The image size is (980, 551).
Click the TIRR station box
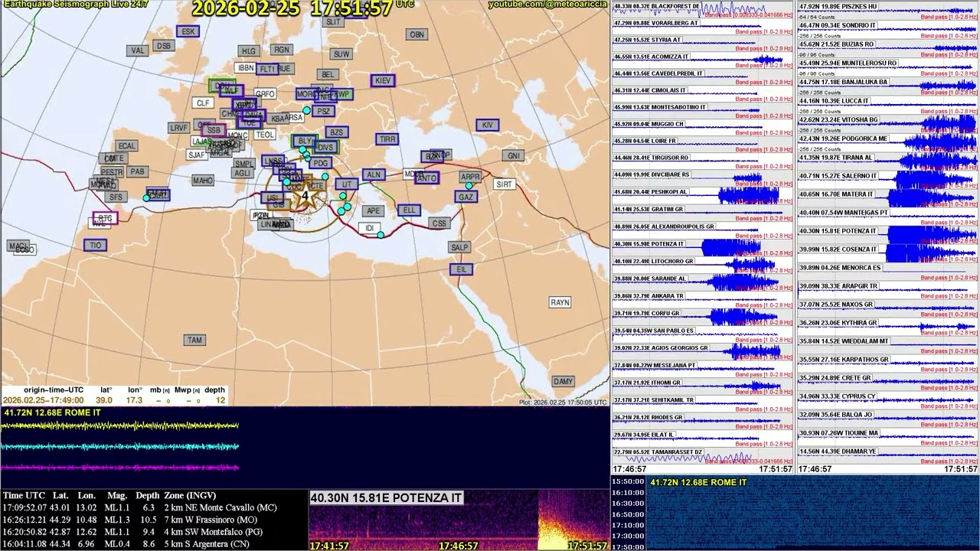click(x=387, y=139)
